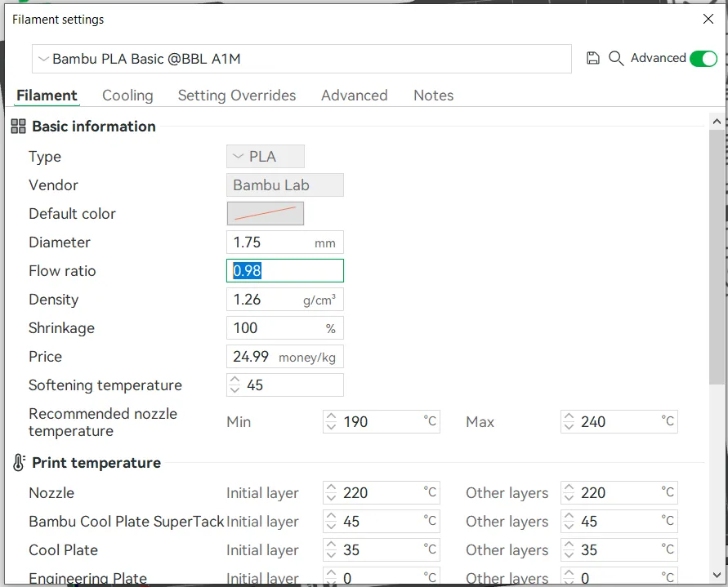
Task: Switch to the Cooling tab
Action: [127, 96]
